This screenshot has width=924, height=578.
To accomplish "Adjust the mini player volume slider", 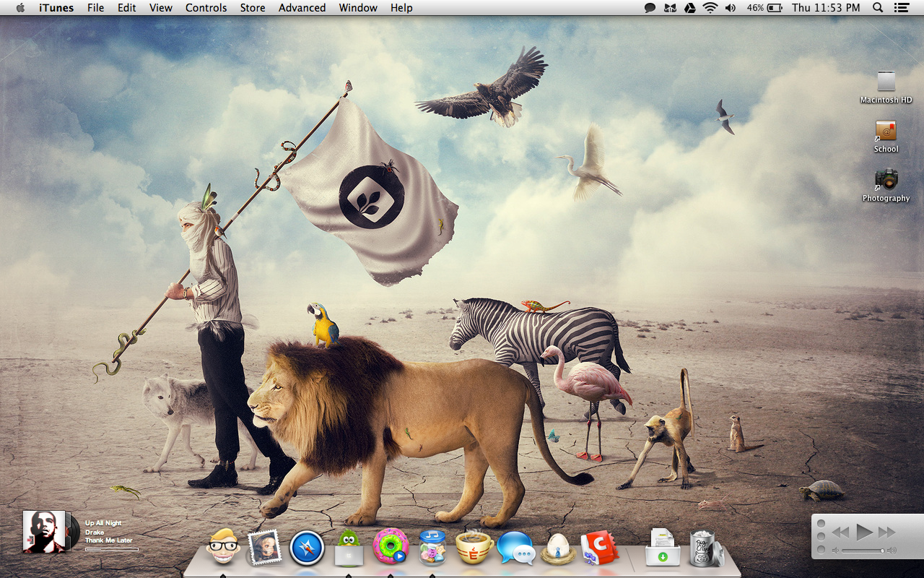I will 863,551.
